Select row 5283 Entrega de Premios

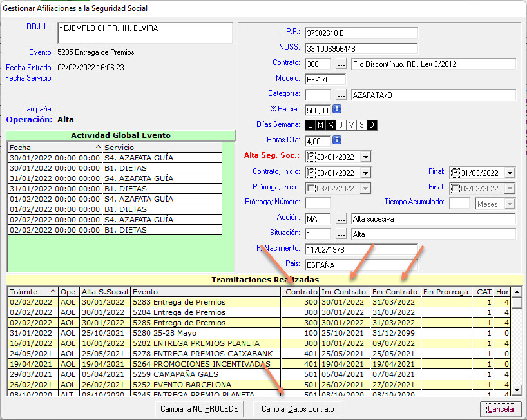pyautogui.click(x=259, y=302)
